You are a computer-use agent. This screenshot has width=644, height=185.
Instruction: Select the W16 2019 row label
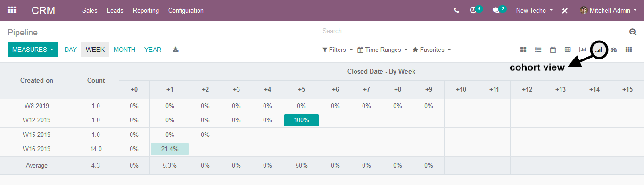[x=36, y=149]
